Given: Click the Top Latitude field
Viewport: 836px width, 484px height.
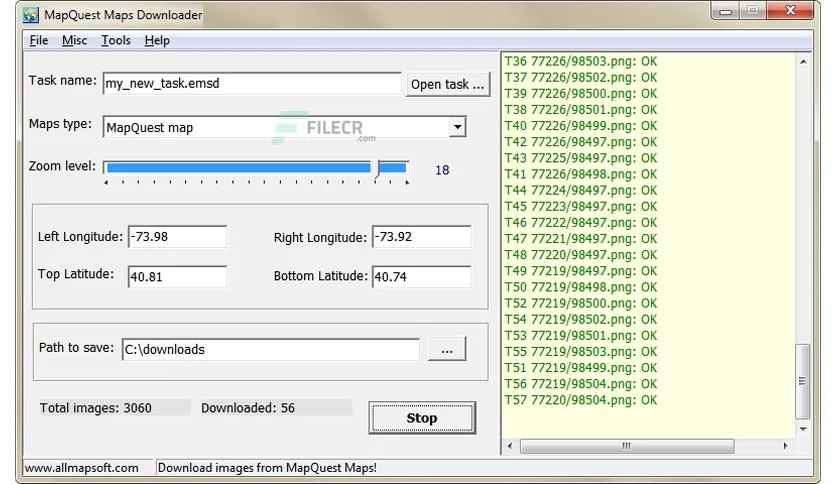Looking at the screenshot, I should tap(178, 277).
